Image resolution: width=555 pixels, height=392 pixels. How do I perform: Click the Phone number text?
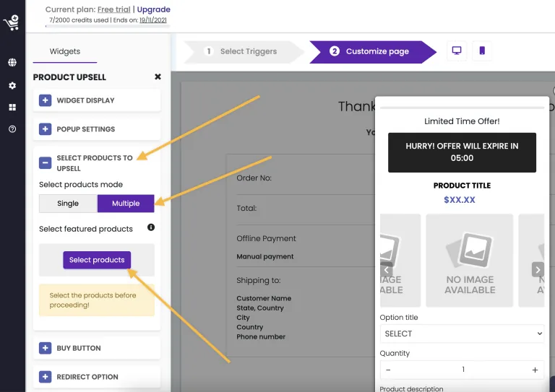(261, 337)
